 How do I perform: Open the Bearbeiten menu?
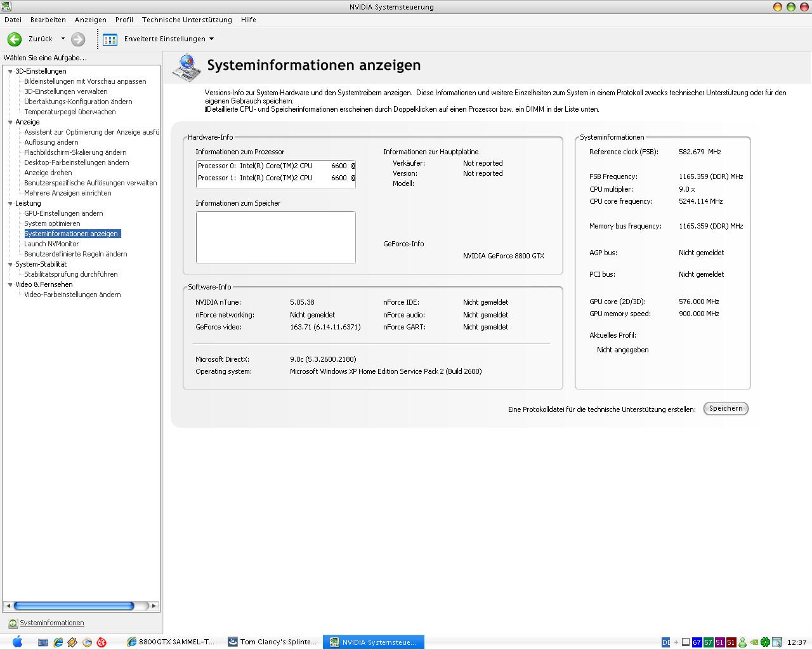pyautogui.click(x=48, y=20)
